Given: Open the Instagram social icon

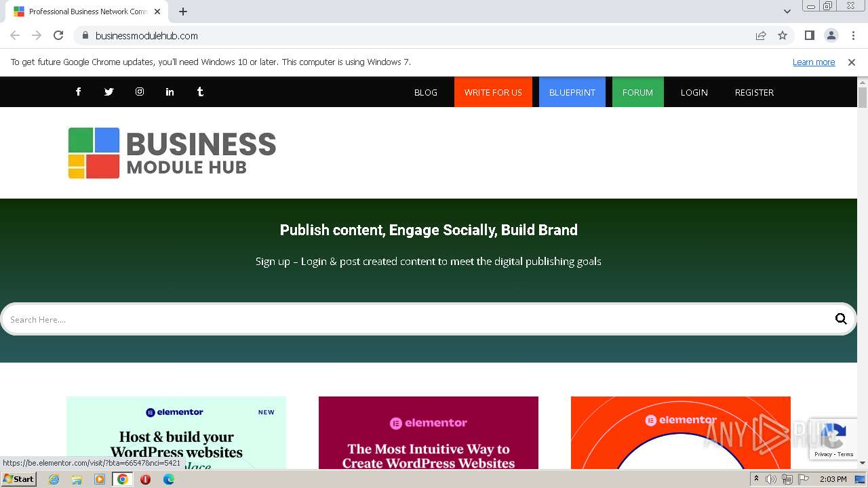Looking at the screenshot, I should point(139,91).
